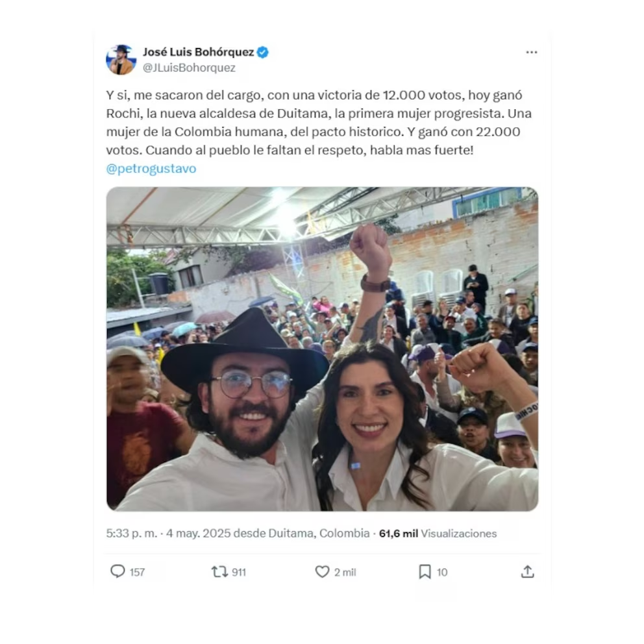
Task: Click the 157 replies count
Action: pyautogui.click(x=137, y=572)
